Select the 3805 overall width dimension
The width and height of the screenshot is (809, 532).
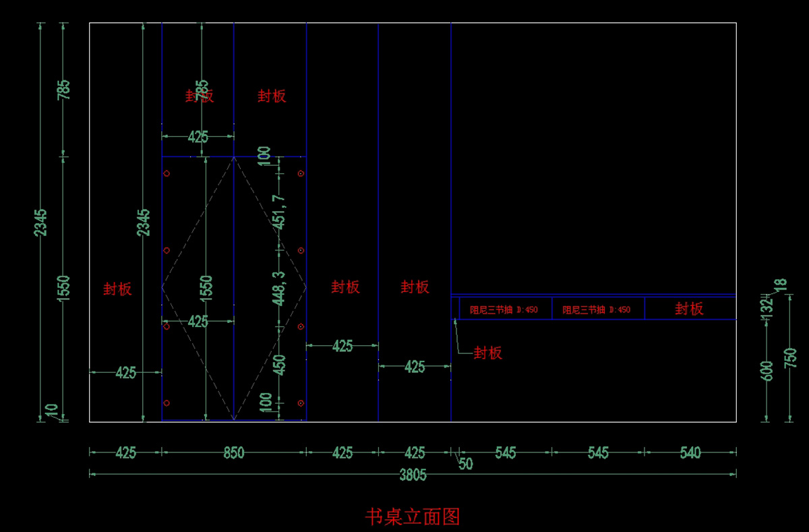tap(413, 475)
